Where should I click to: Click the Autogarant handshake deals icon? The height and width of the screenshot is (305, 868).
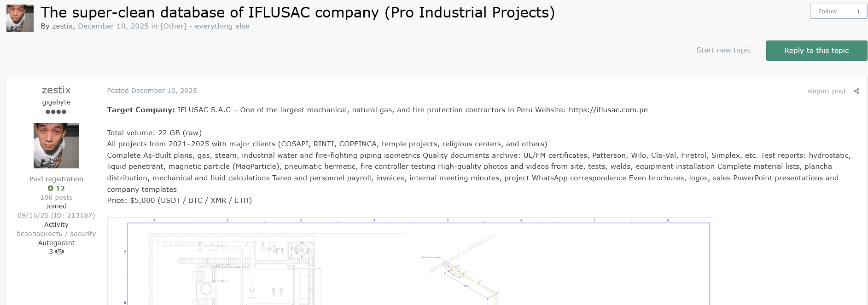click(59, 252)
